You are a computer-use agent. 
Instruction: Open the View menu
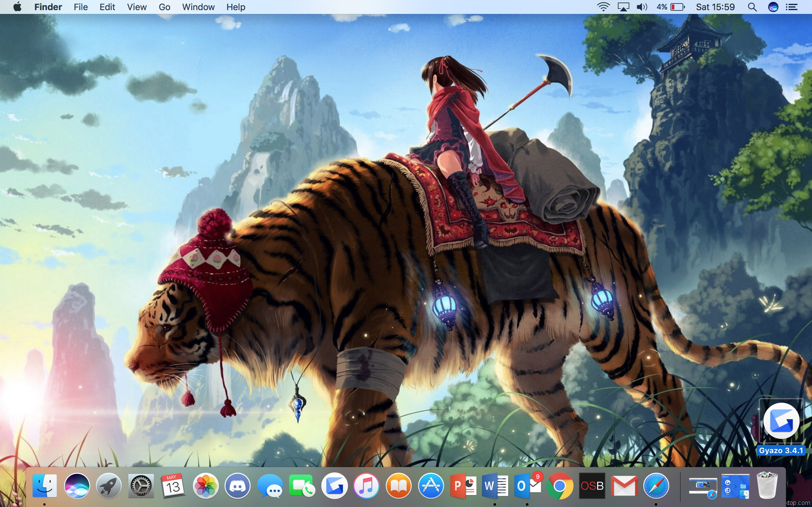click(137, 7)
